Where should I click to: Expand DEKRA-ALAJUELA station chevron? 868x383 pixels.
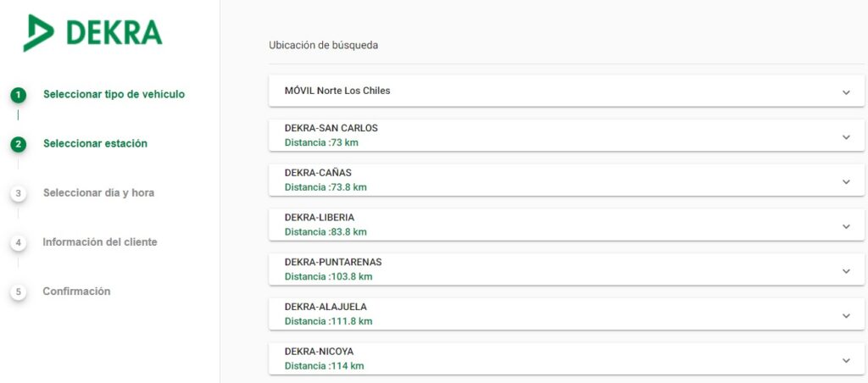846,315
